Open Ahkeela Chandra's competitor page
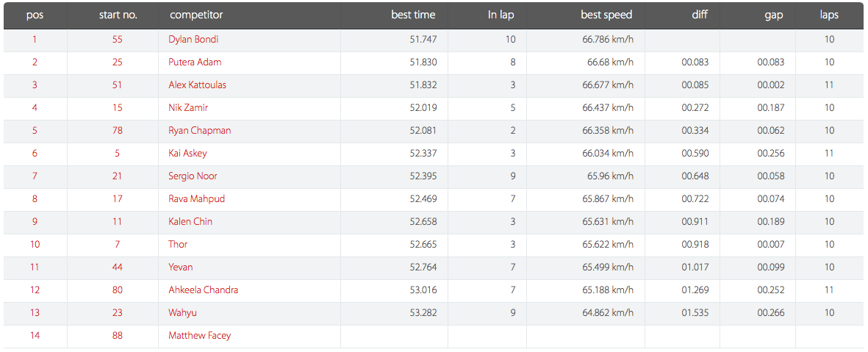This screenshot has height=352, width=868. [x=203, y=290]
